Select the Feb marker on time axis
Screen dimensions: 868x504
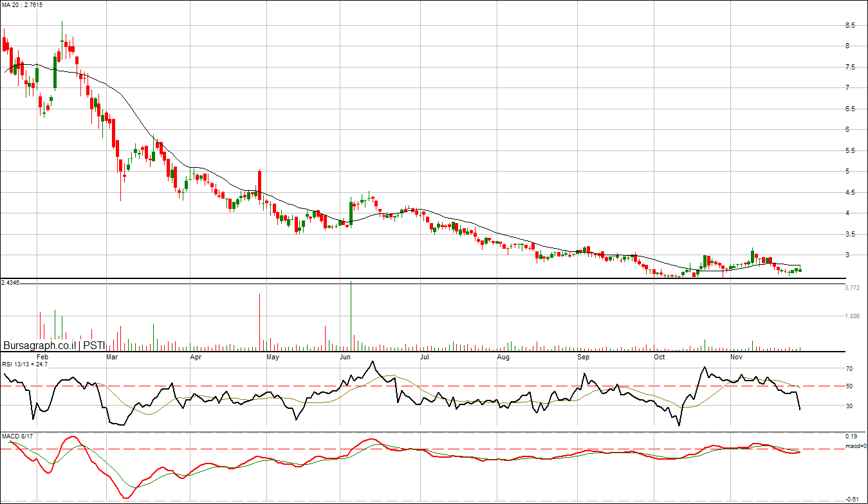tap(42, 356)
